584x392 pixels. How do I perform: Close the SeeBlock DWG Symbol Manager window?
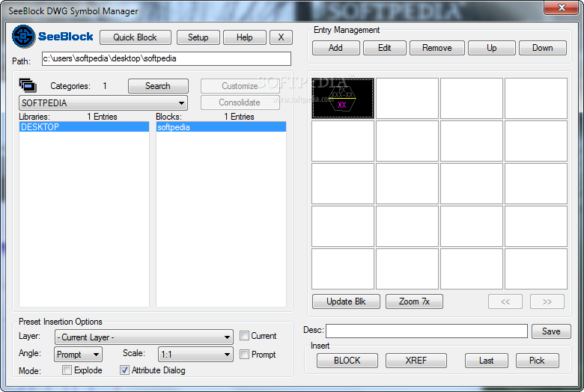point(562,7)
